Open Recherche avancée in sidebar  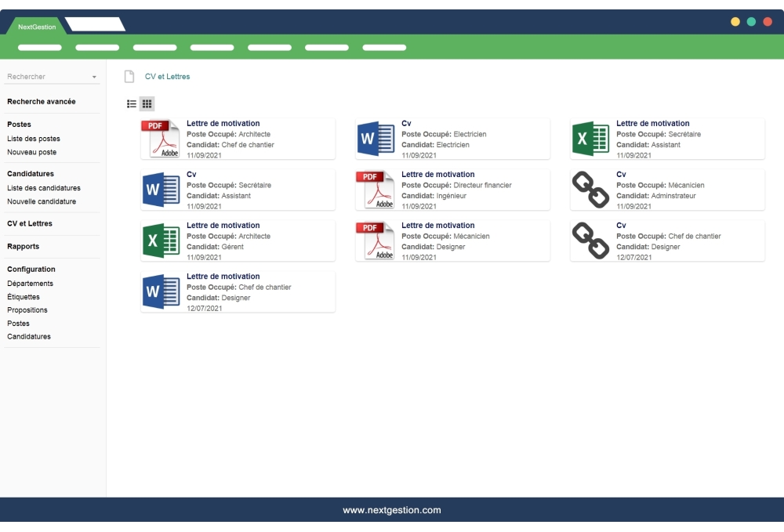pos(42,102)
